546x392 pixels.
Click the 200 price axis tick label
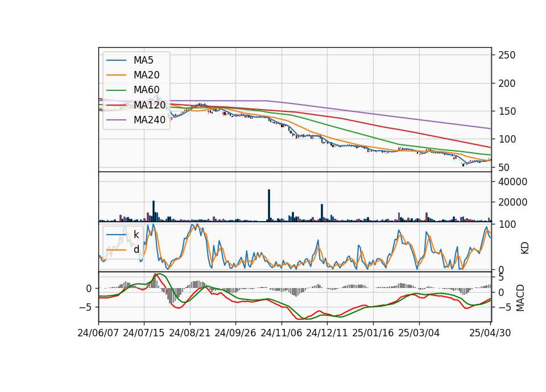coord(507,84)
